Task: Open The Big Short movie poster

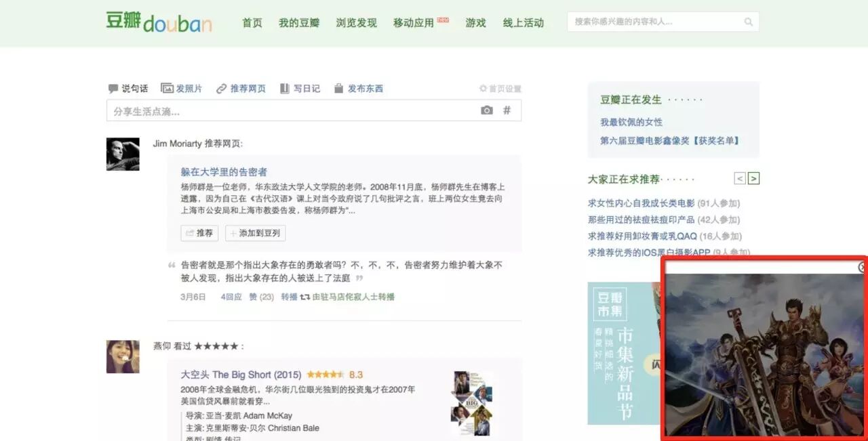Action: coord(472,402)
